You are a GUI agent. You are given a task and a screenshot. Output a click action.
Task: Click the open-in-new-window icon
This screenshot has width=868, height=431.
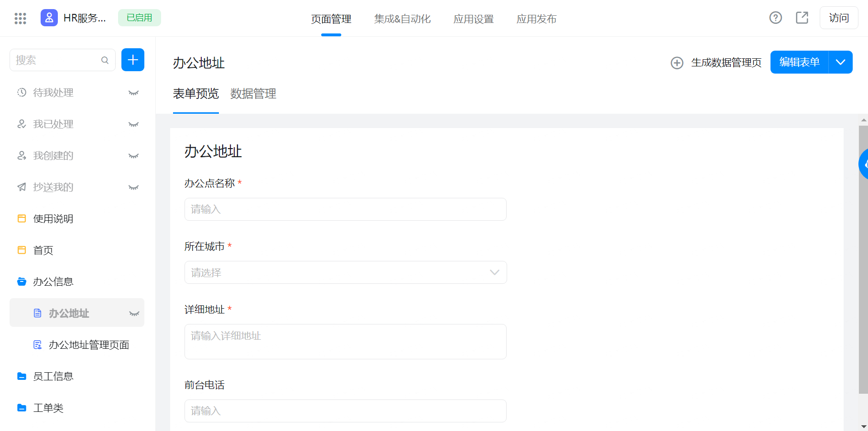[x=802, y=18]
